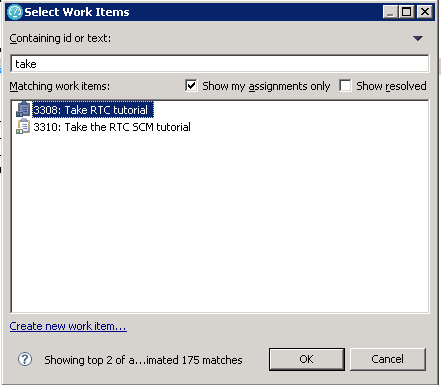441x385 pixels.
Task: Open the help question mark icon
Action: pos(25,359)
